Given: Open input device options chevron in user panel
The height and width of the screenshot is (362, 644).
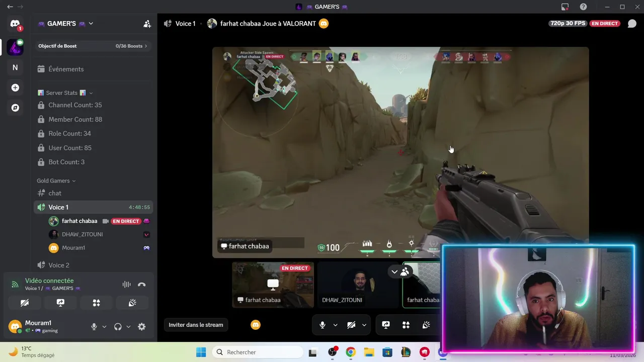Looking at the screenshot, I should tap(104, 327).
